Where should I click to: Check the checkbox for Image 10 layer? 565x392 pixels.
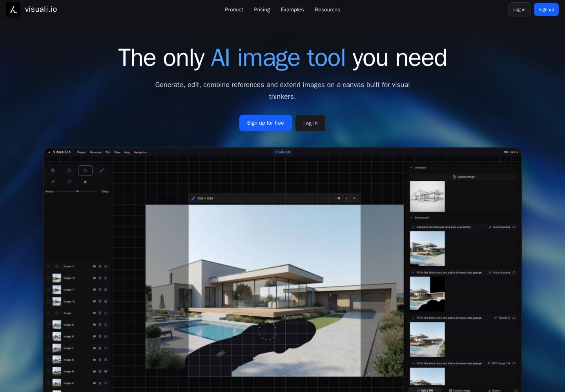point(48,301)
